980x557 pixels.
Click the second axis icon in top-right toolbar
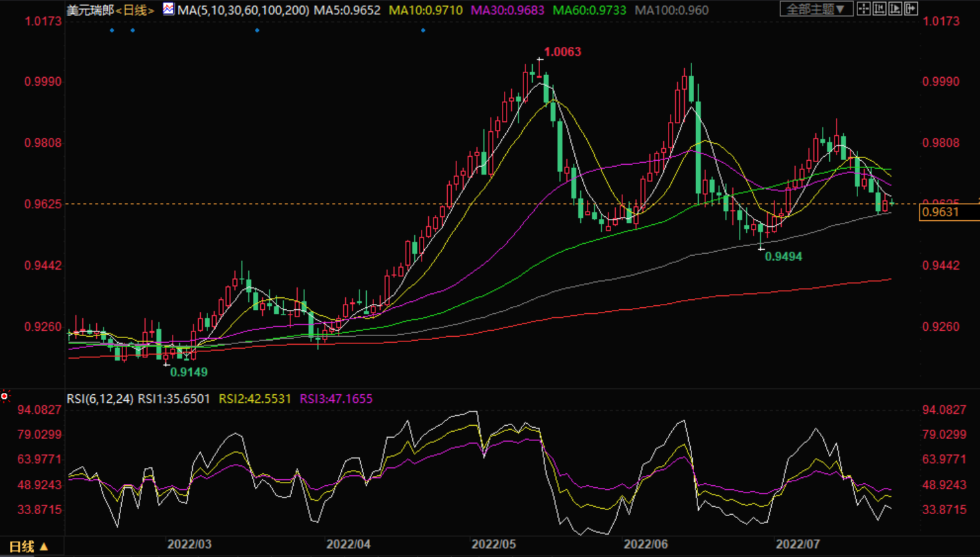[879, 9]
